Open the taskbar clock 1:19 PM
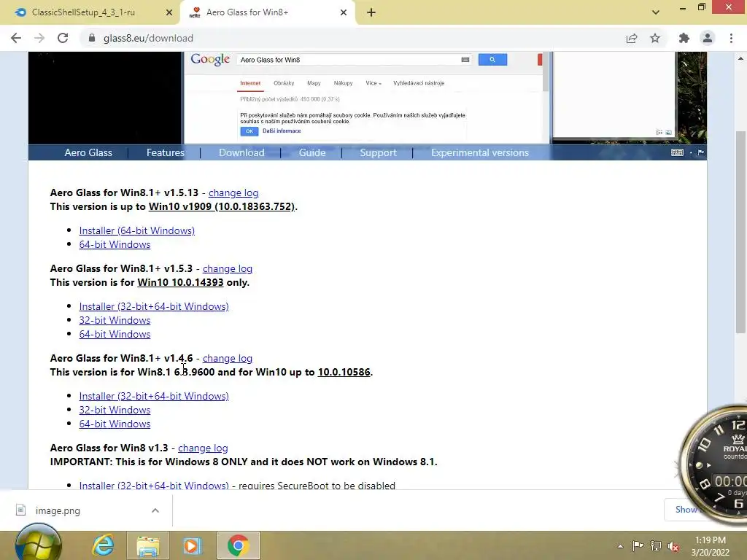The width and height of the screenshot is (747, 560). [x=711, y=546]
